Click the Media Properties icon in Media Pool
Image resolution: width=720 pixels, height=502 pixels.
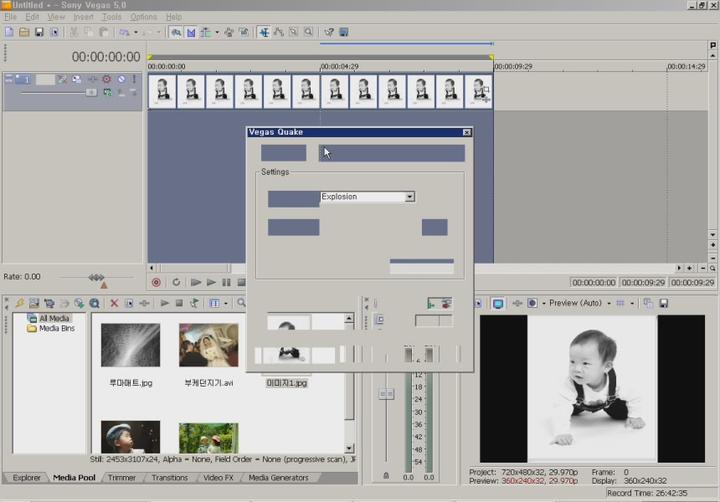(129, 303)
